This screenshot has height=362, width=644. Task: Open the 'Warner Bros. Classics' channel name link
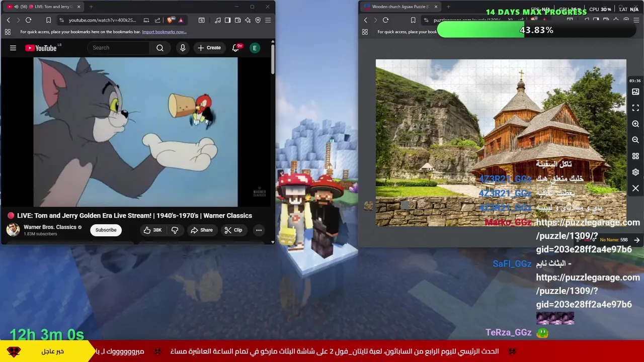[x=50, y=227]
